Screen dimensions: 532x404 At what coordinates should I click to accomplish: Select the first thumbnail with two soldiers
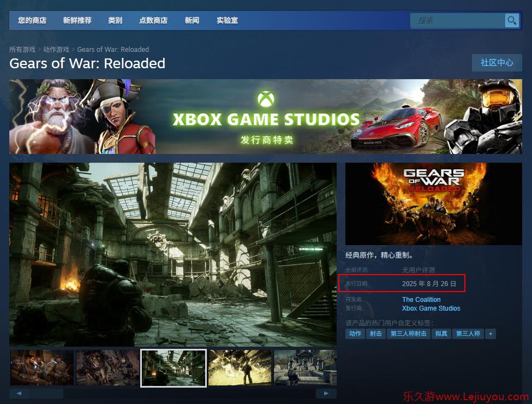(42, 367)
